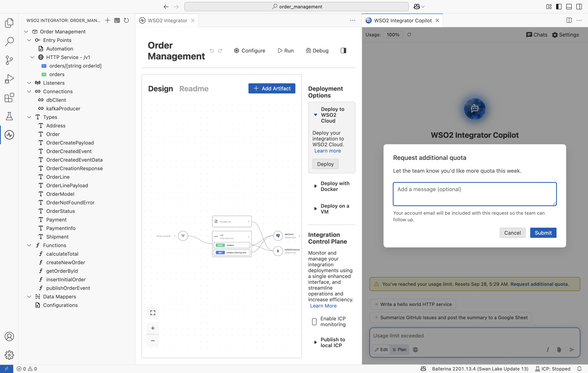588x373 pixels.
Task: Open notifications bell in status bar
Action: (x=579, y=369)
